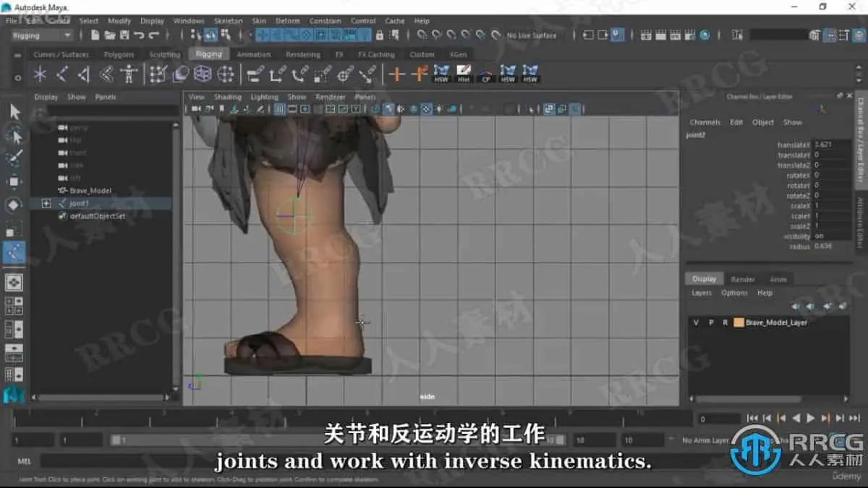868x488 pixels.
Task: Toggle select by object type mode icon
Action: click(210, 35)
